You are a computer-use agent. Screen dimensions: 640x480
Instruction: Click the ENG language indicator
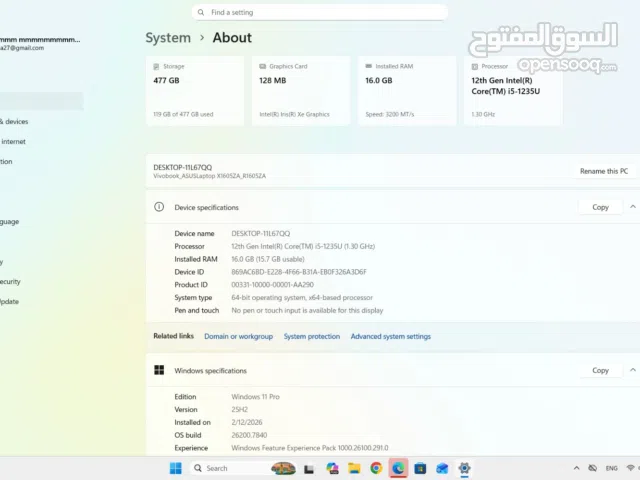[611, 468]
